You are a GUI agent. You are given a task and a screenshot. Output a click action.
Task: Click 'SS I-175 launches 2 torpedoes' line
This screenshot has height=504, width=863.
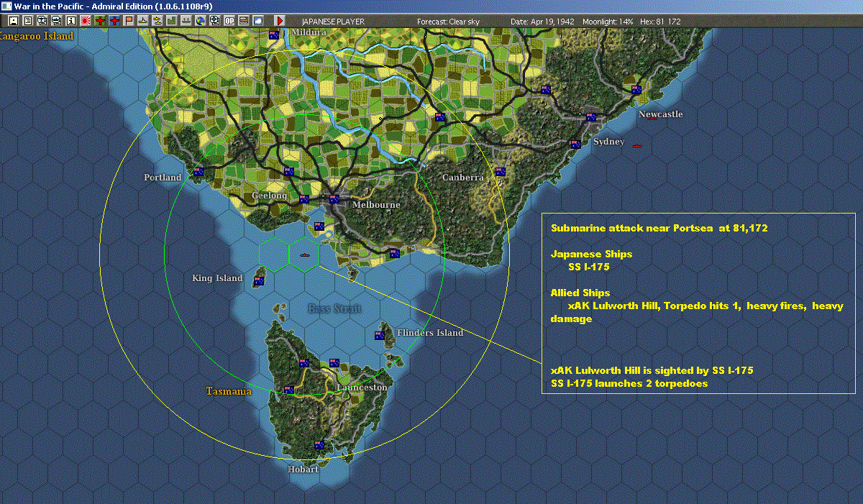point(629,383)
